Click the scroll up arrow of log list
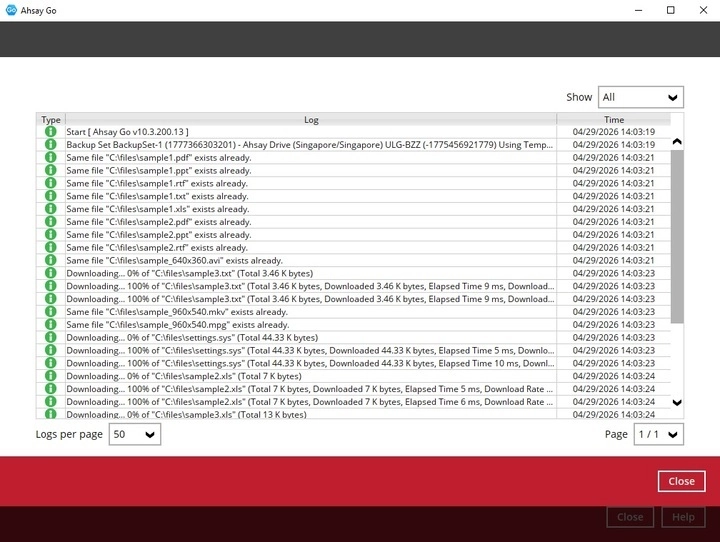Viewport: 720px width, 542px height. click(677, 141)
